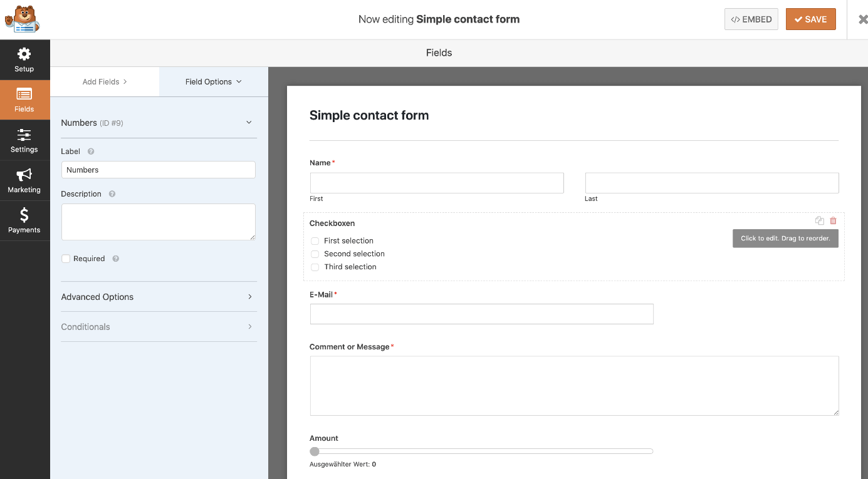The width and height of the screenshot is (868, 479).
Task: Switch to the Add Fields tab
Action: (x=105, y=81)
